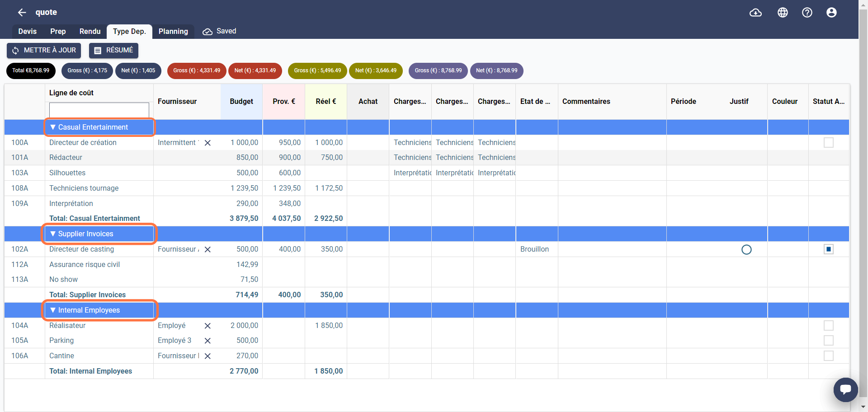
Task: Click the Total €8,768.99 chip
Action: [31, 70]
